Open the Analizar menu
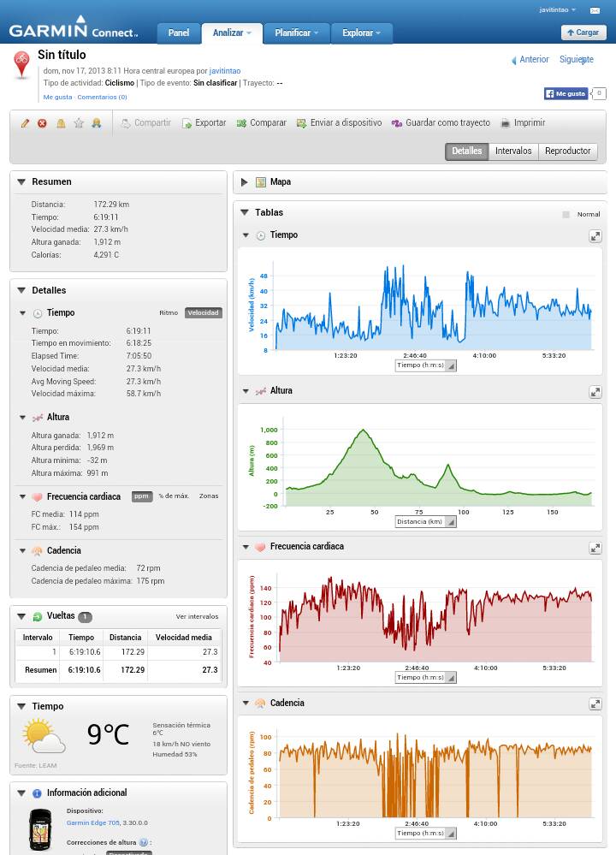This screenshot has height=855, width=616. [232, 33]
